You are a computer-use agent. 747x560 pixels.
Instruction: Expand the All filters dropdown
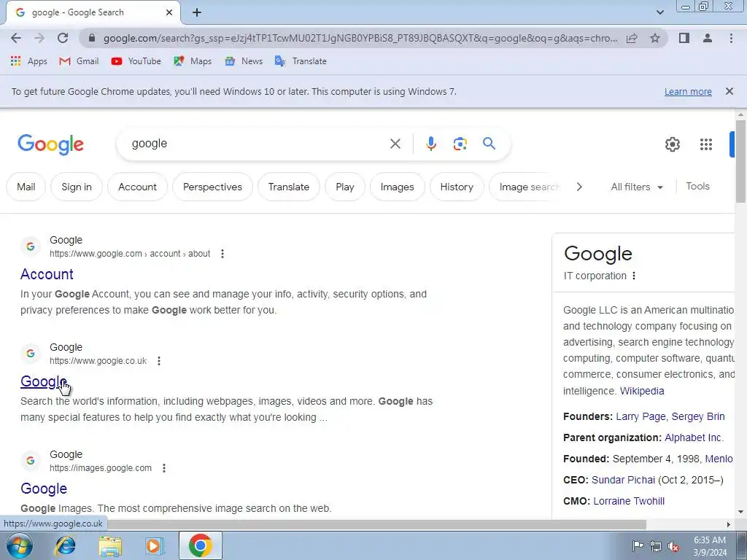[636, 187]
